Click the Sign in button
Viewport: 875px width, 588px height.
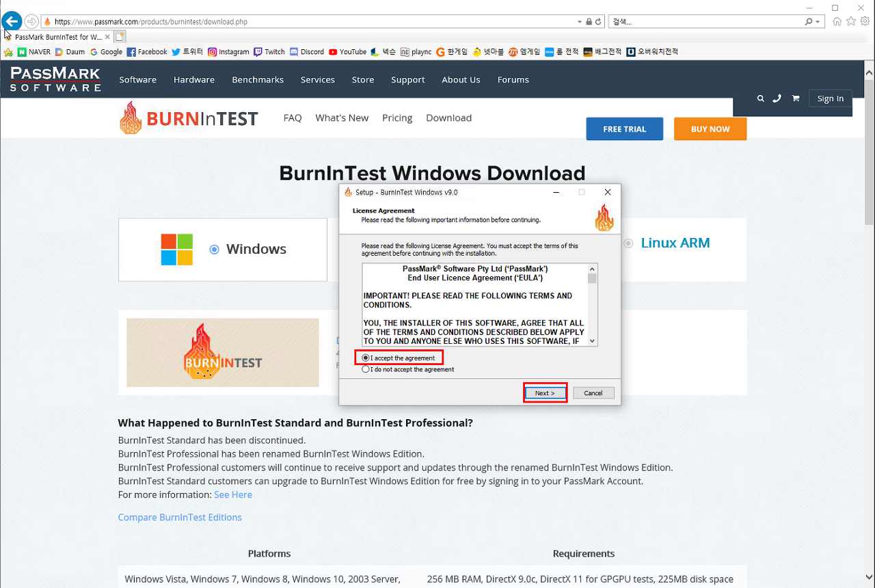(831, 98)
